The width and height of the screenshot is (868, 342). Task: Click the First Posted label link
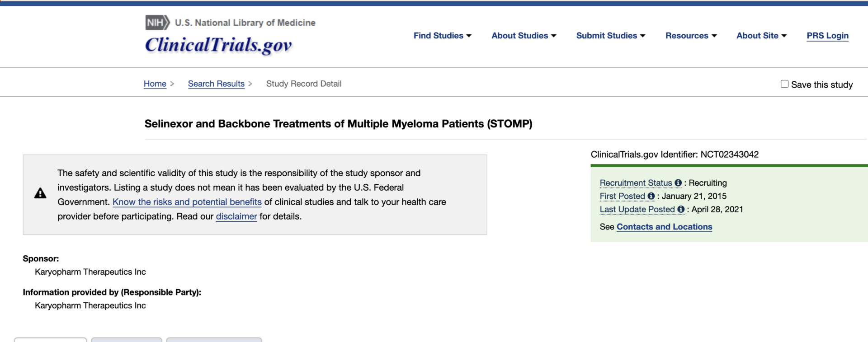pyautogui.click(x=623, y=196)
